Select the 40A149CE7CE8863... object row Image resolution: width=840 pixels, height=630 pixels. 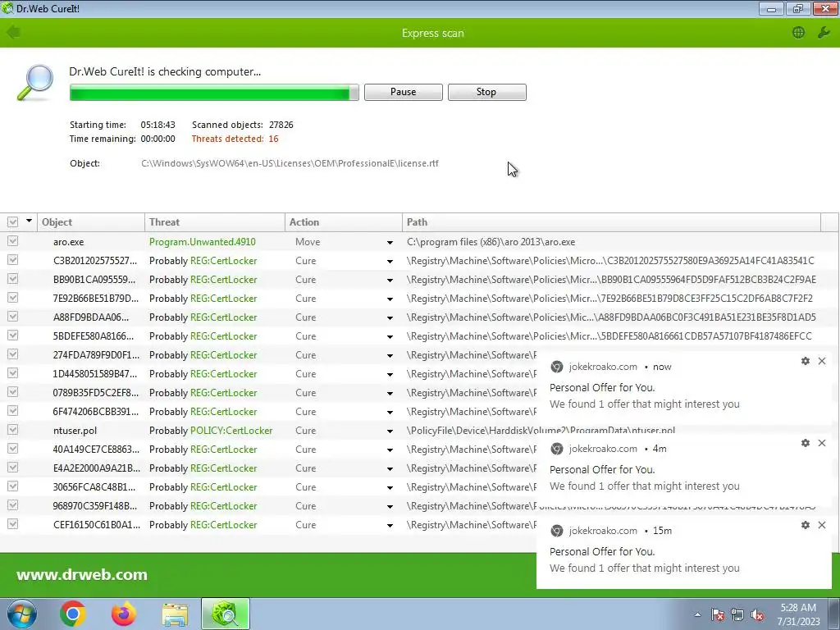[96, 449]
